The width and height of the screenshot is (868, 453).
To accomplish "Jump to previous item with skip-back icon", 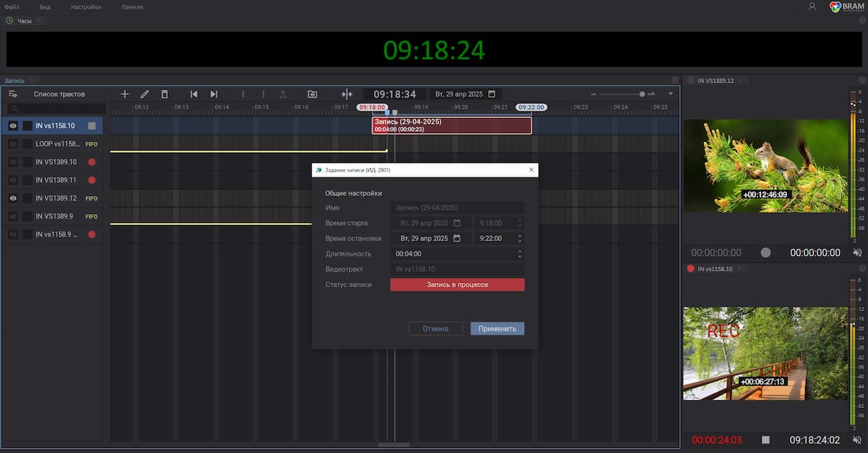I will [x=194, y=94].
